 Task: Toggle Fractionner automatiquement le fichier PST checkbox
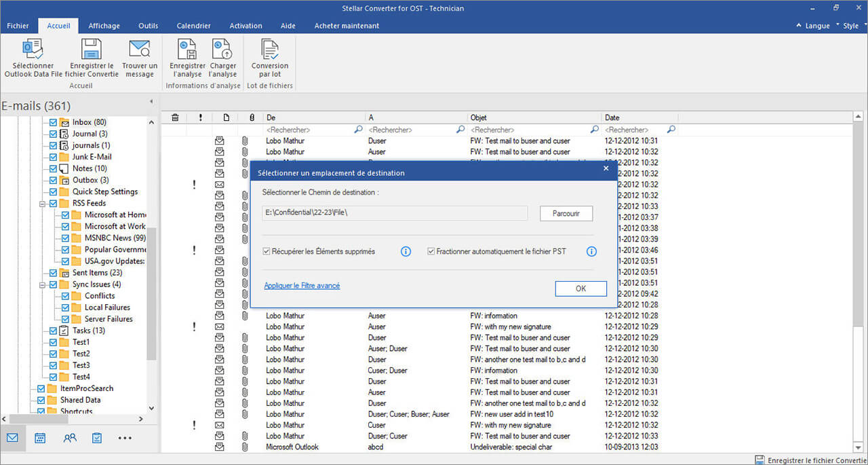tap(431, 251)
